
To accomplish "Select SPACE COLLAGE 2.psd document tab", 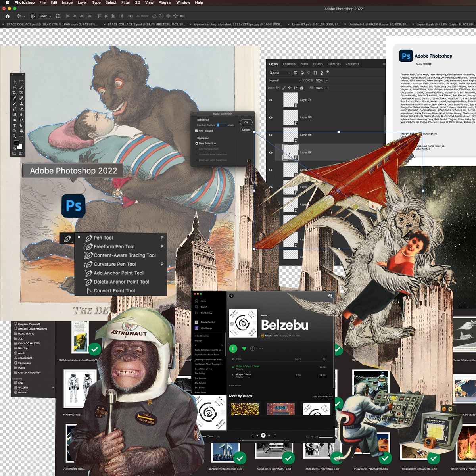I will tap(146, 24).
